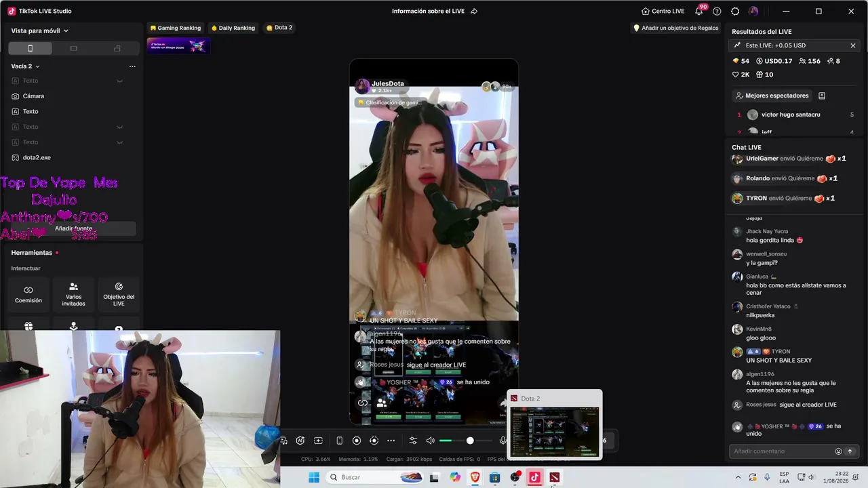Click the USD0.17 earnings value
868x488 pixels.
pos(774,61)
